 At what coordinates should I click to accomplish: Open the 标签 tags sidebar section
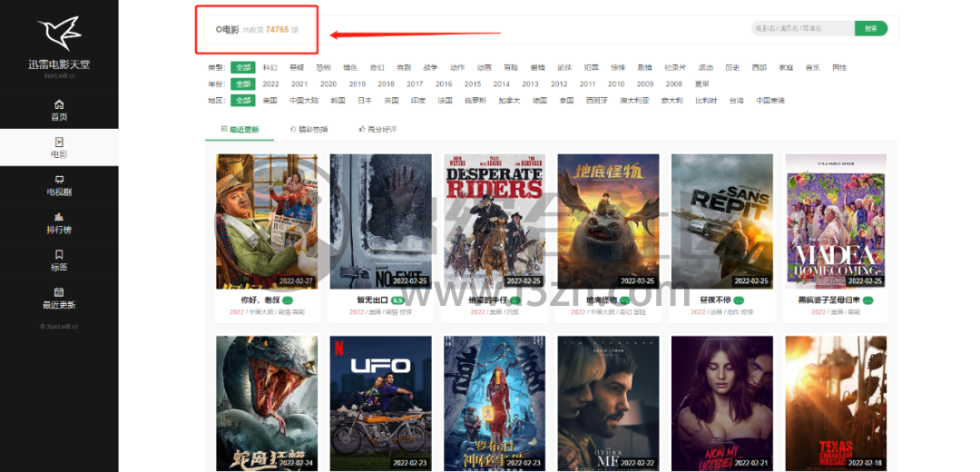pos(59,261)
